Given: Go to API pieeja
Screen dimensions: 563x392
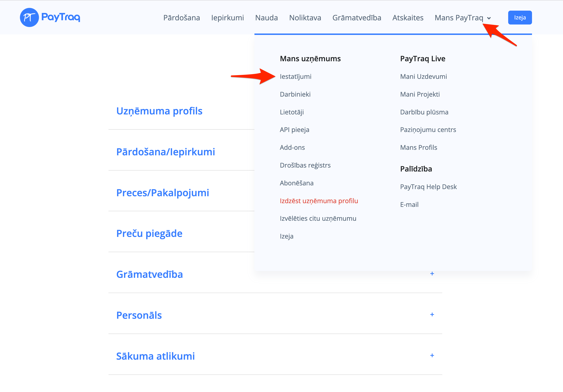Looking at the screenshot, I should 294,130.
